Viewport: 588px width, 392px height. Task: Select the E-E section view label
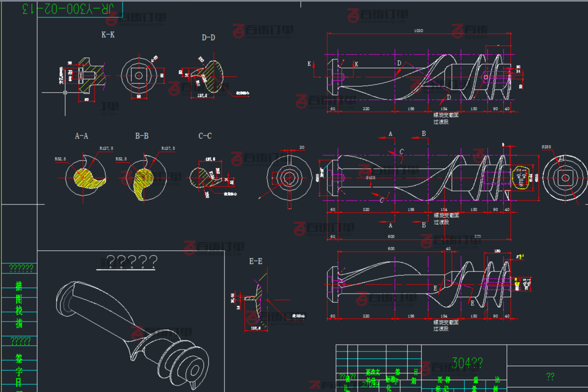point(255,261)
